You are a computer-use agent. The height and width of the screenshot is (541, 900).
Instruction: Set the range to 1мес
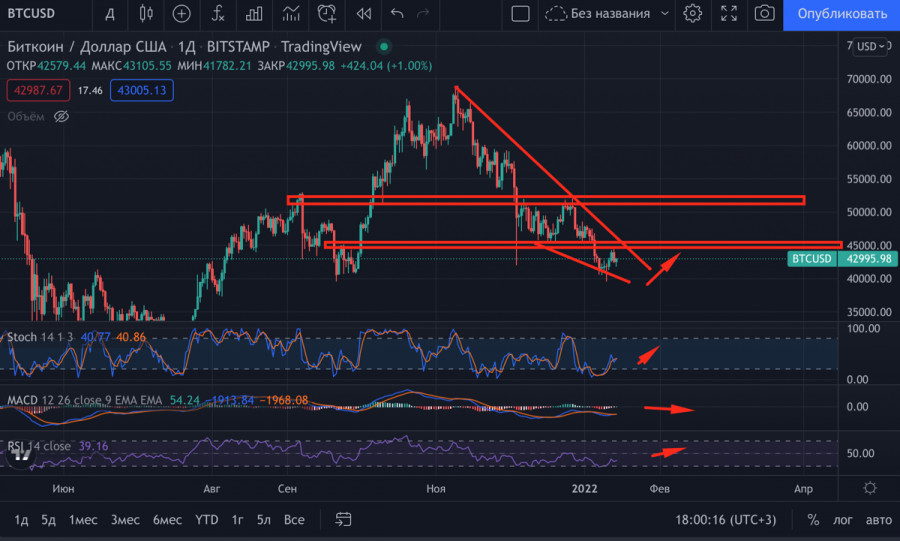click(x=83, y=520)
